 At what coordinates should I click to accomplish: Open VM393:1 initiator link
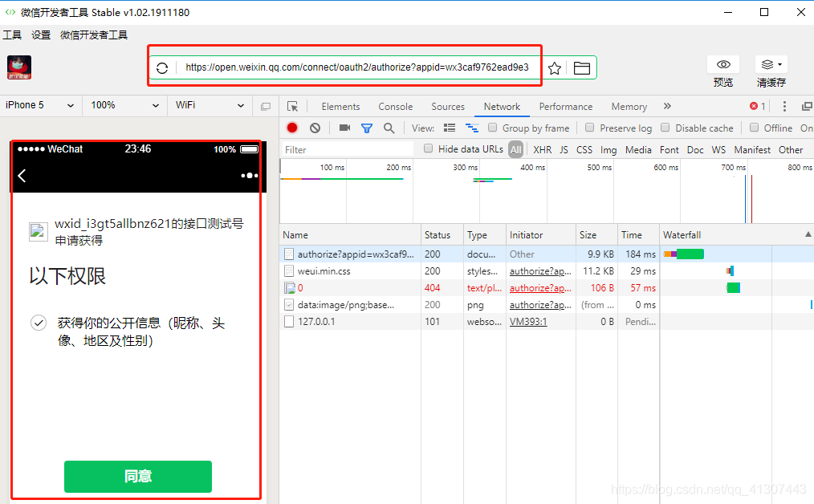point(528,321)
